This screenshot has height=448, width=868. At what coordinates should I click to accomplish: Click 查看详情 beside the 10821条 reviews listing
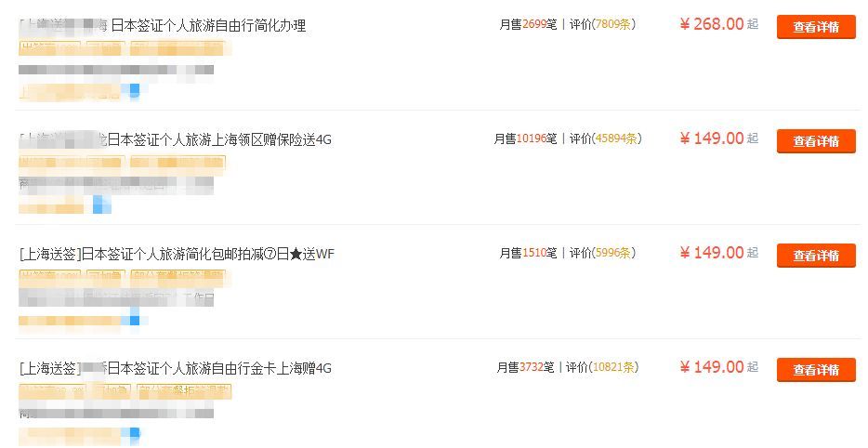816,369
